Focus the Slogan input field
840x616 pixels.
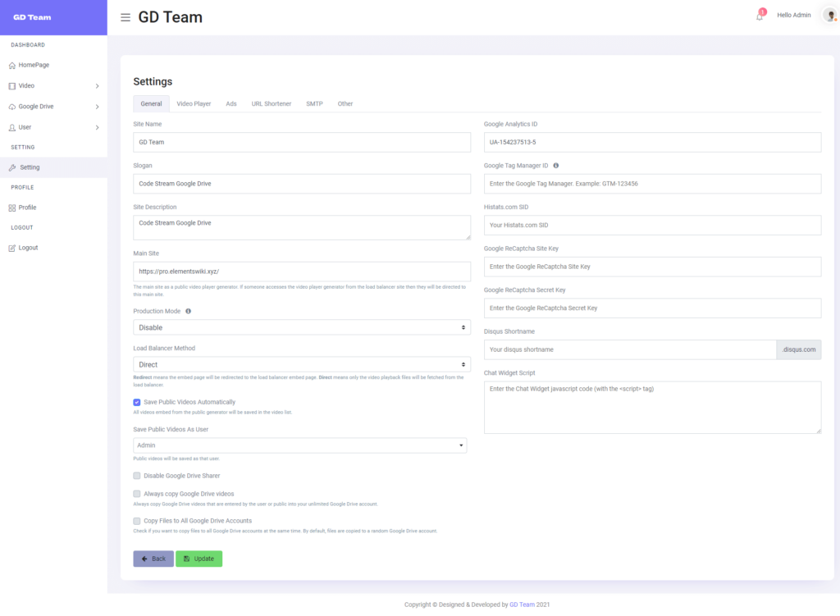click(x=302, y=184)
